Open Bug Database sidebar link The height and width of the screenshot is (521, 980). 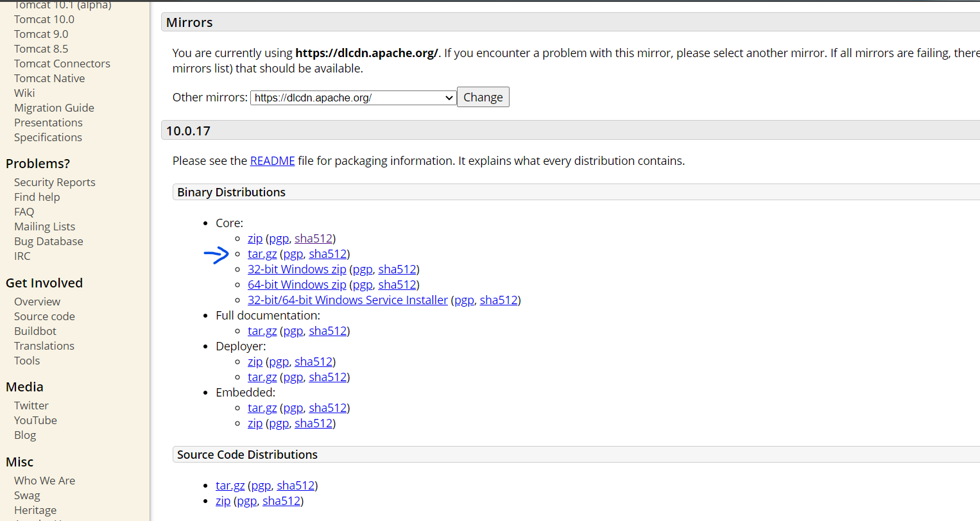click(x=49, y=241)
